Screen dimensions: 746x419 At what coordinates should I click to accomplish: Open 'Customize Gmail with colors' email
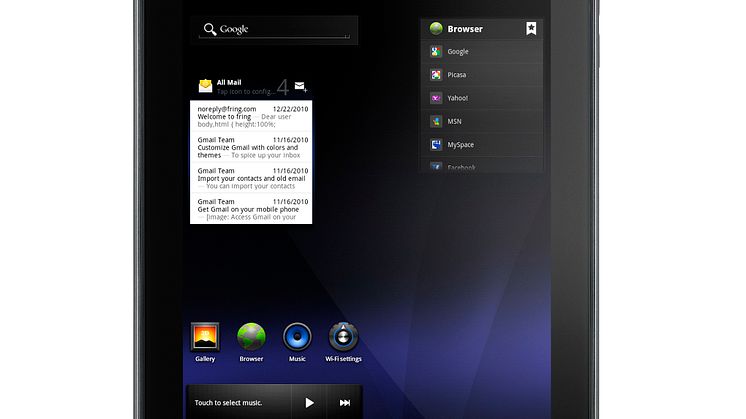tap(251, 147)
